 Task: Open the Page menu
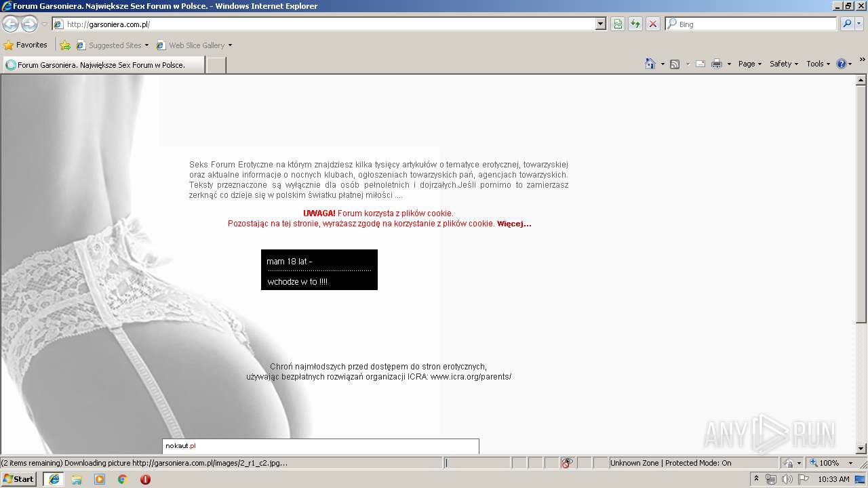coord(750,64)
